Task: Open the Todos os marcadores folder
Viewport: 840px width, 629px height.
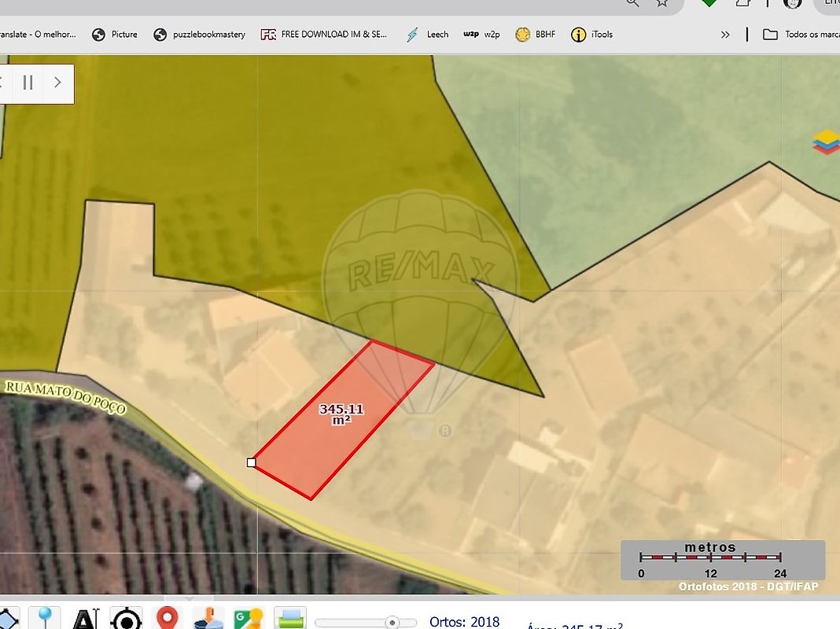Action: click(x=801, y=35)
